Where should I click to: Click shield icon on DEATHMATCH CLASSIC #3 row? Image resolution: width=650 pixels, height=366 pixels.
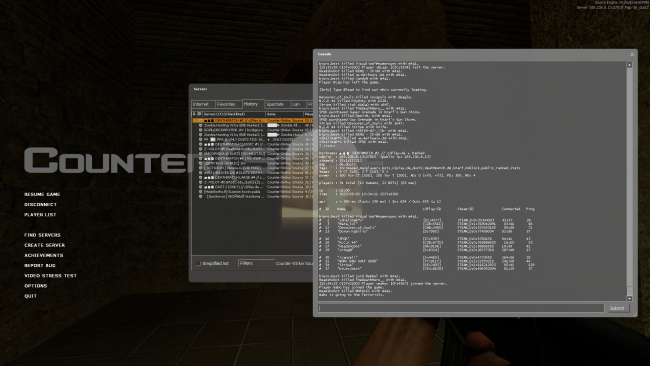200,144
